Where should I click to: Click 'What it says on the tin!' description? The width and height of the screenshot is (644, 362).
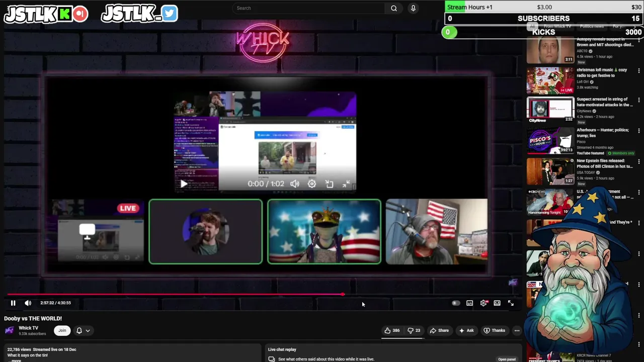tap(28, 355)
